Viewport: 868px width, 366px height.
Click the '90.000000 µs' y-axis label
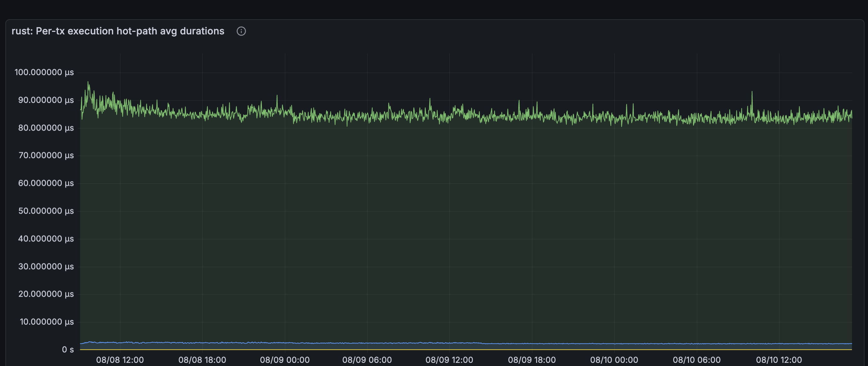(46, 100)
